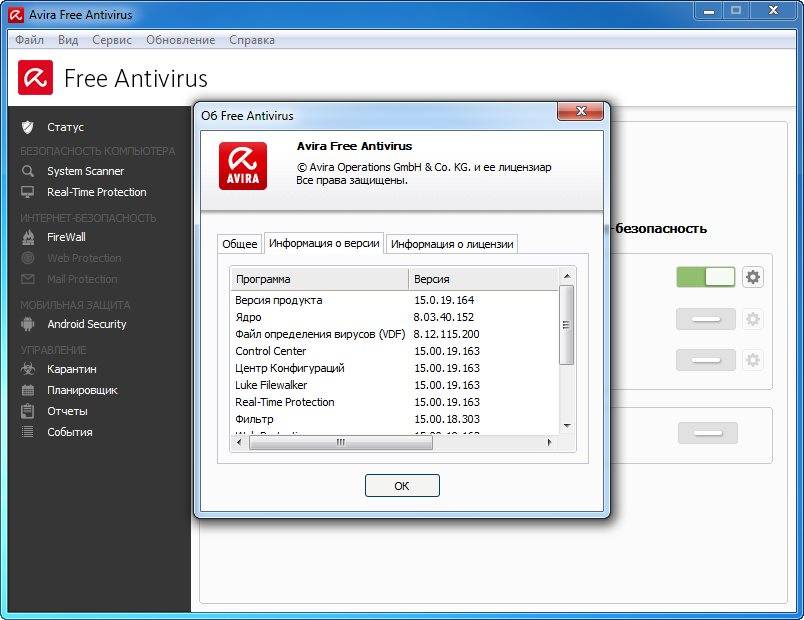
Task: Click the Quarantine biohazard icon
Action: (28, 369)
